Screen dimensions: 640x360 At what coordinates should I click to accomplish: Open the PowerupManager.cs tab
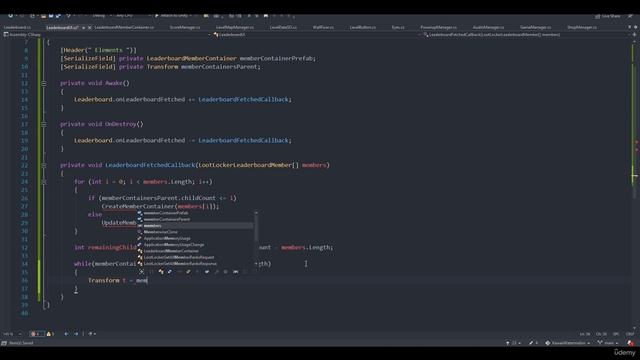(x=438, y=27)
